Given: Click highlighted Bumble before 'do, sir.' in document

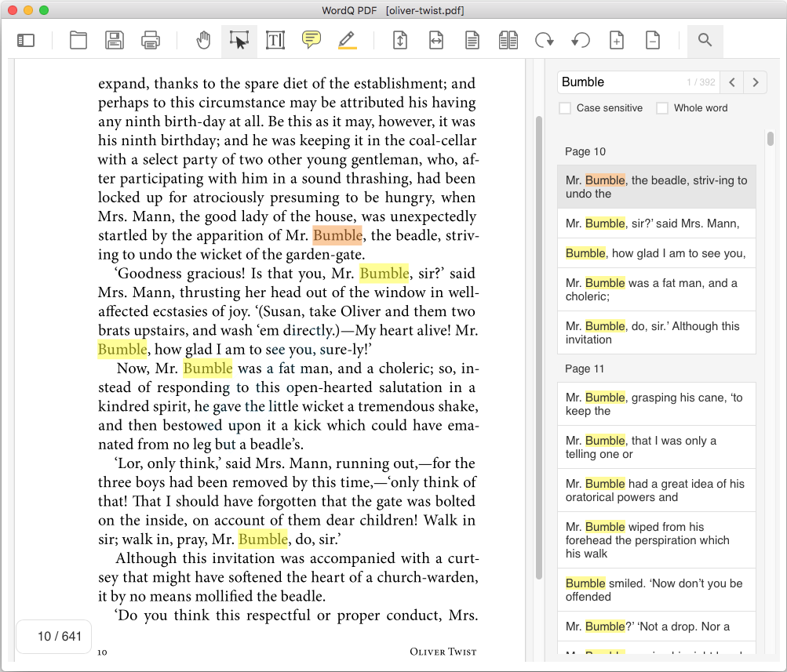Looking at the screenshot, I should [x=263, y=539].
